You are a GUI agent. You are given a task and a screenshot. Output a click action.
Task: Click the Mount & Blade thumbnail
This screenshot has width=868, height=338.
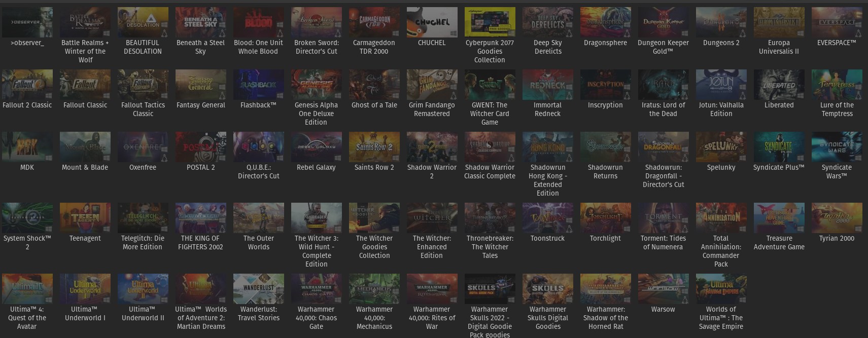point(85,147)
